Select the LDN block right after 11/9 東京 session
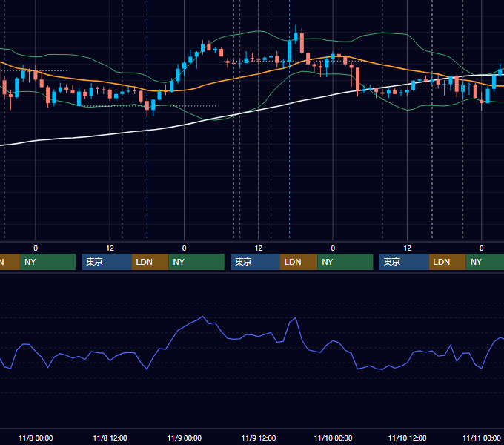Screen dimensions: 504x445 (x=299, y=262)
